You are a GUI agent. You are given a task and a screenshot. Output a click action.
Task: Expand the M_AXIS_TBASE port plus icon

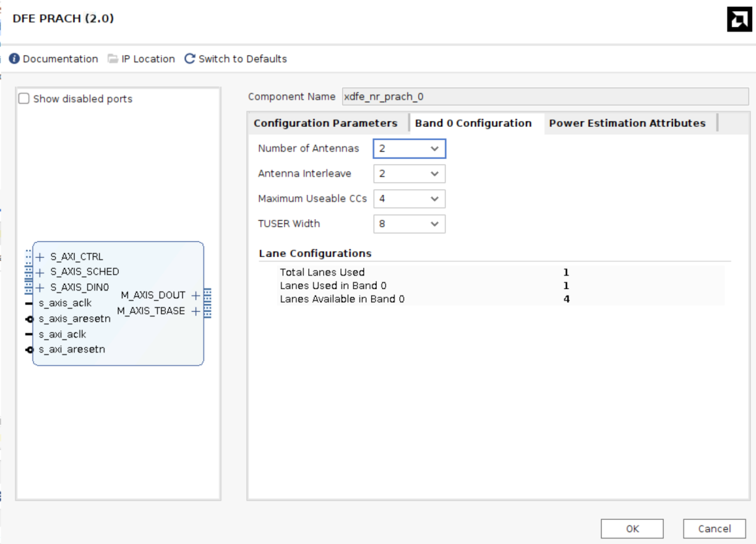pos(196,311)
